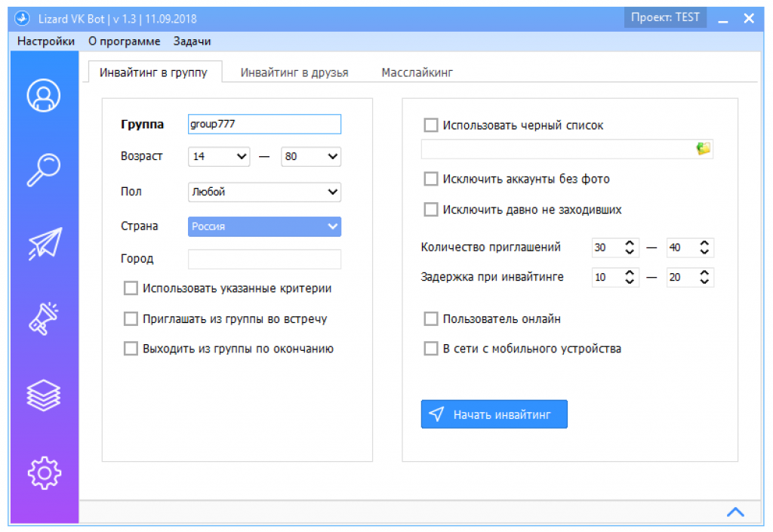Open the search magnifier sidebar icon
This screenshot has height=532, width=773.
click(x=44, y=170)
